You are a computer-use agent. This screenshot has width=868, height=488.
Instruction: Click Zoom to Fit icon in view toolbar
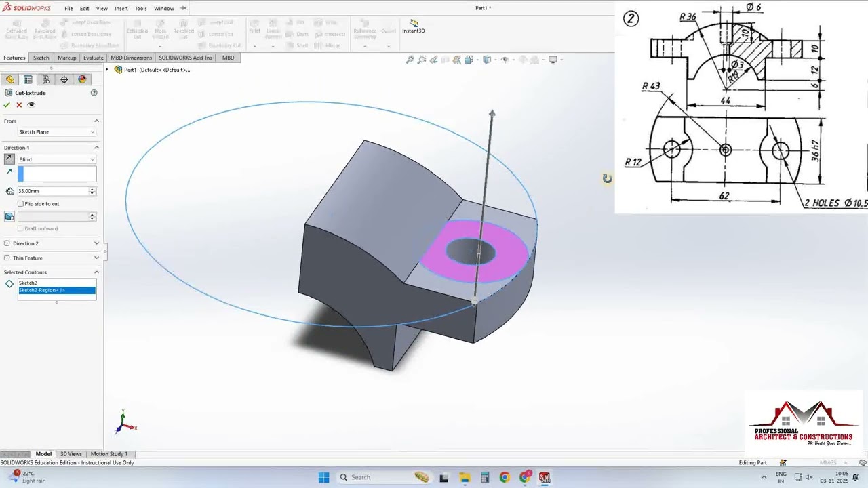coord(410,60)
